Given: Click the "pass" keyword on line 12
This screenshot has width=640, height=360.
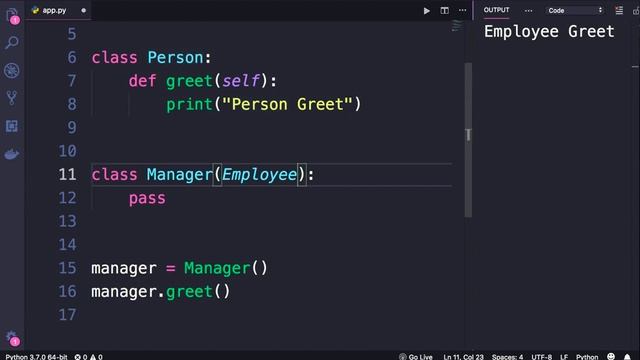Looking at the screenshot, I should tap(147, 199).
